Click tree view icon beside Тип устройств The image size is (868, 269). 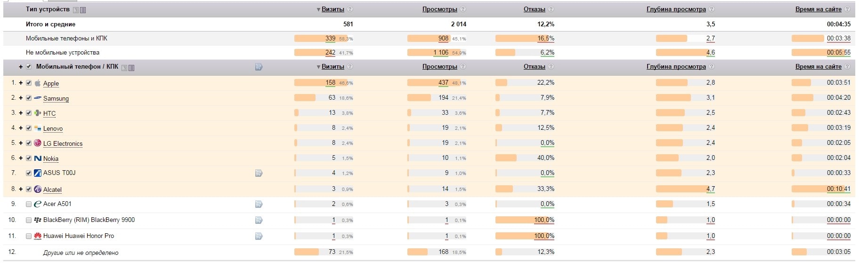coord(76,10)
